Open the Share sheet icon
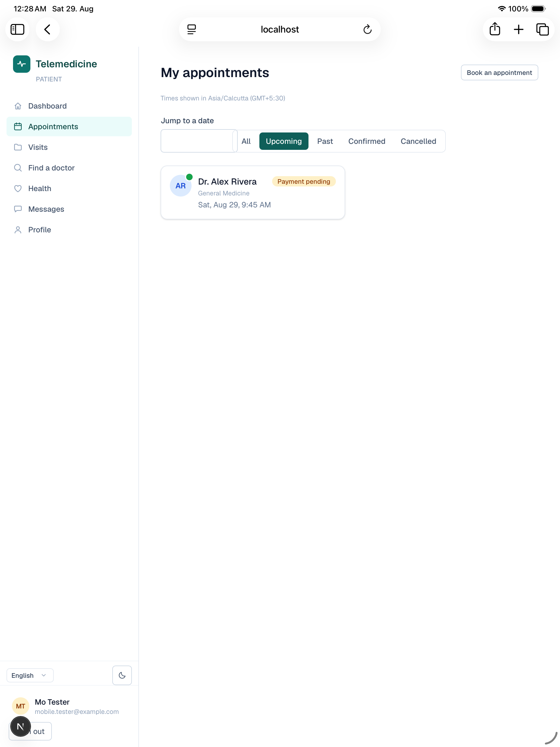This screenshot has height=747, width=560. [x=495, y=29]
